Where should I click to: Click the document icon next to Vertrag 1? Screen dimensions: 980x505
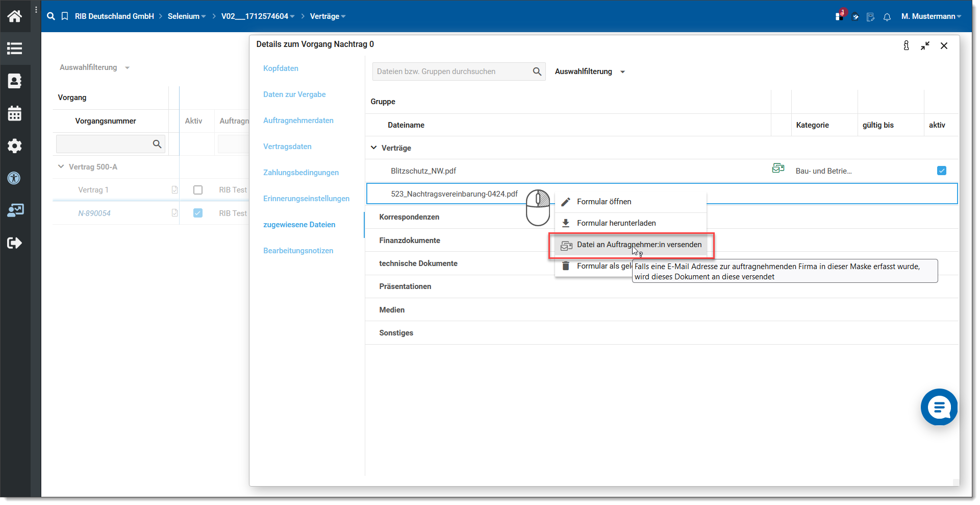(x=174, y=190)
